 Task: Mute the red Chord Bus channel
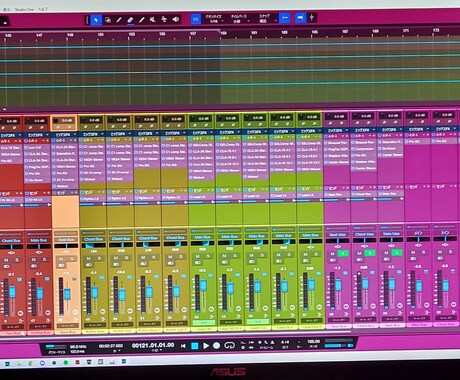(6, 260)
